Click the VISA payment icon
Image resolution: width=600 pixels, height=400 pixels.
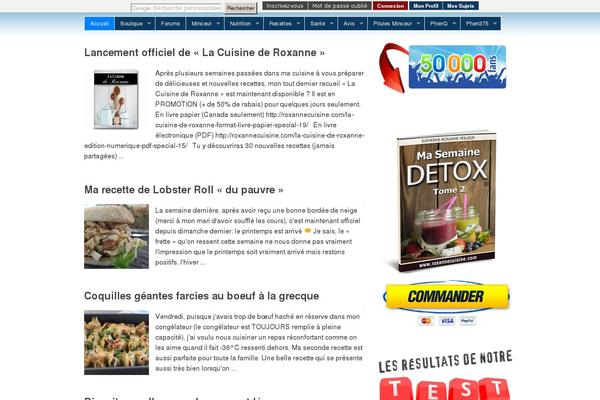click(447, 321)
